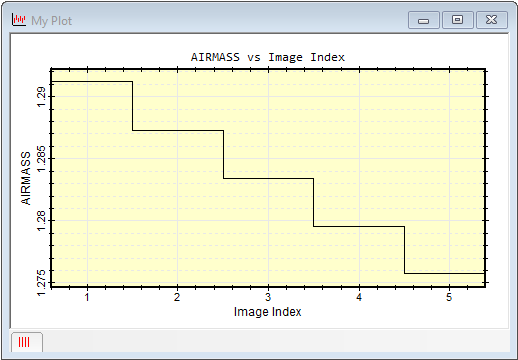Image resolution: width=518 pixels, height=360 pixels.
Task: Click the Image Index axis label
Action: click(x=267, y=312)
